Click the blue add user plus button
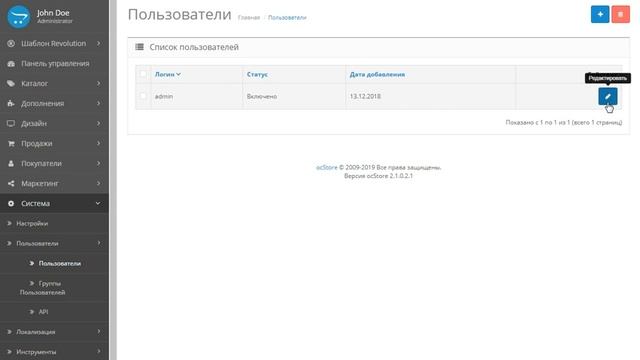The height and width of the screenshot is (360, 640). (600, 14)
